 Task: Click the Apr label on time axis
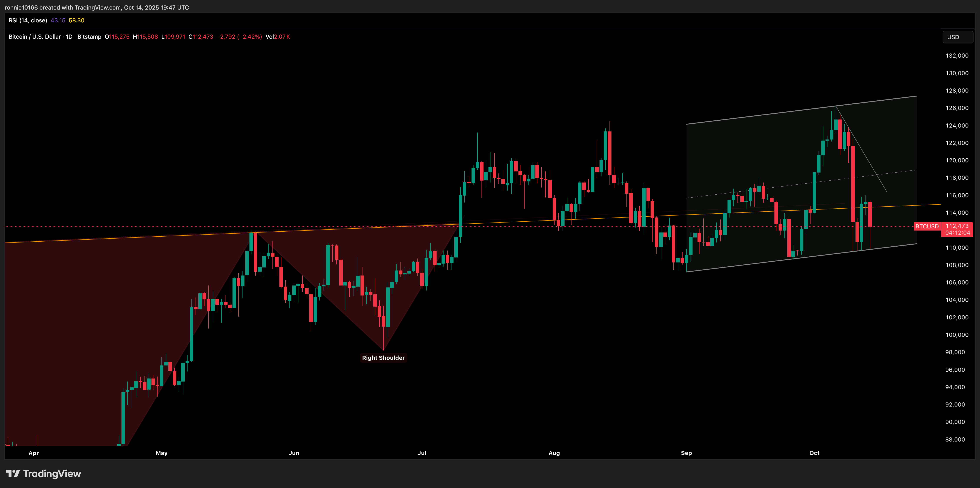33,453
